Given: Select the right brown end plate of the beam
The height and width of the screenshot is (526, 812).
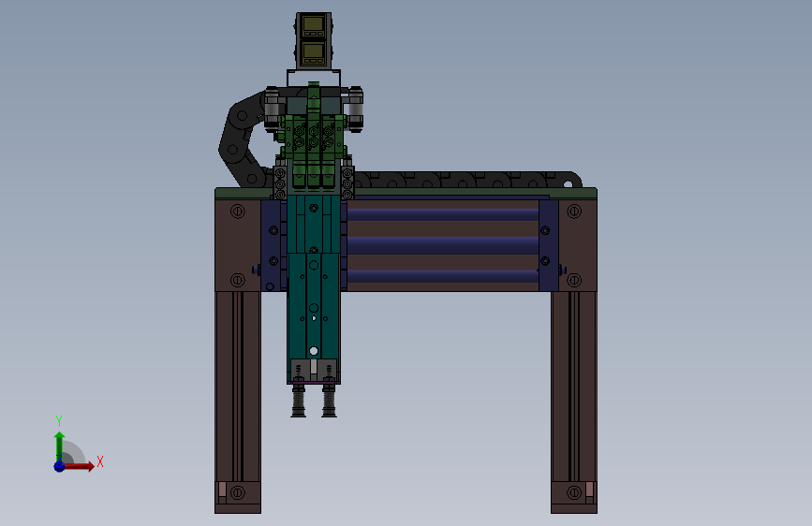Looking at the screenshot, I should point(578,245).
